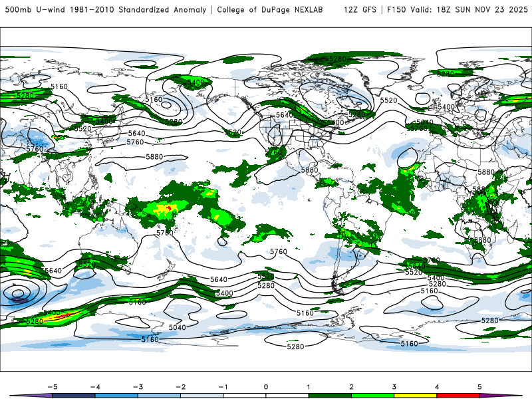Viewport: 532px width, 399px height.
Task: Click the '5760' contour label over Mexico
Action: pyautogui.click(x=273, y=152)
